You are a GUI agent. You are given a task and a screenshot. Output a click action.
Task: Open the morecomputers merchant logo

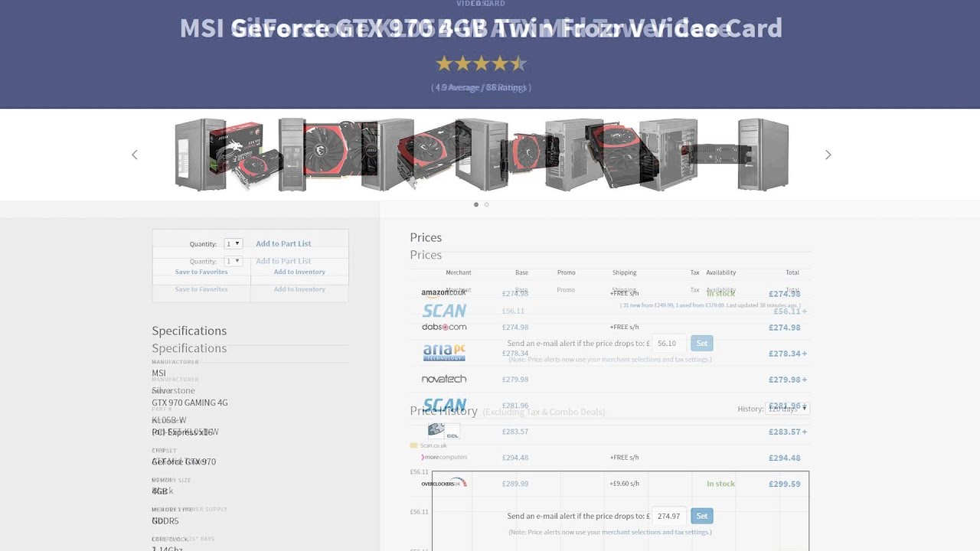click(444, 458)
